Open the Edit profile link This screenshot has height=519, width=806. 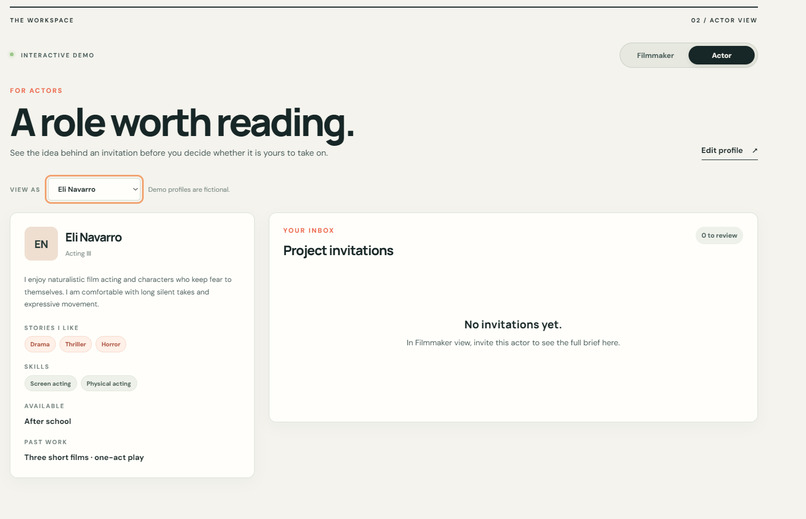729,151
